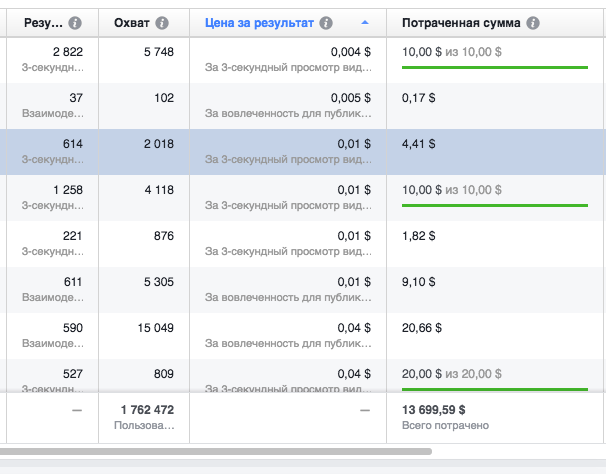Sort by Цена за результат header
This screenshot has width=606, height=474.
tap(259, 23)
